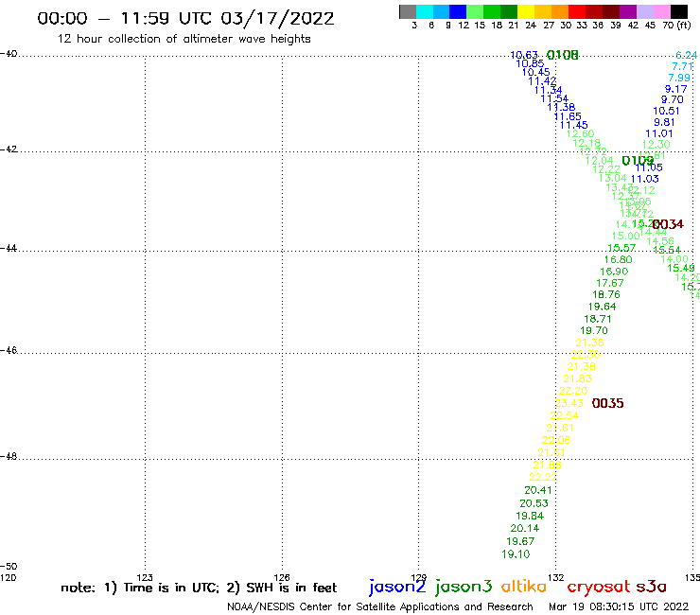Viewport: 700px width, 615px height.
Task: Click the green value '19.67'
Action: click(x=520, y=541)
